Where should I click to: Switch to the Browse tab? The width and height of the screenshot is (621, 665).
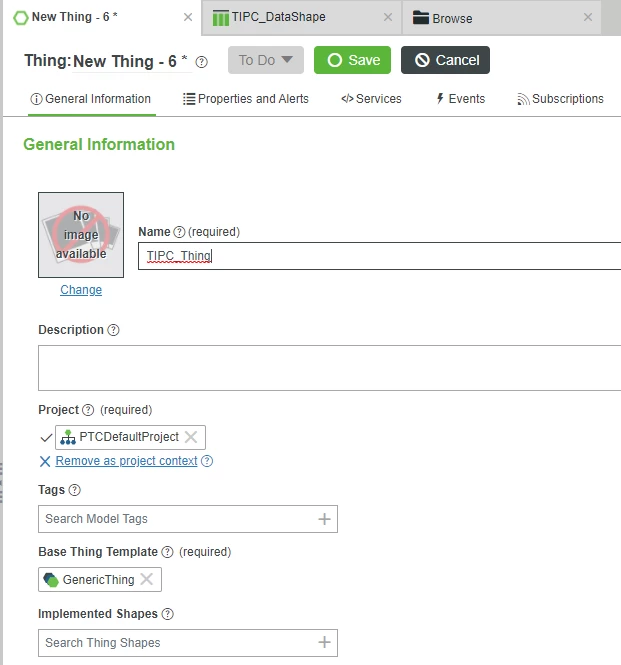coord(502,17)
